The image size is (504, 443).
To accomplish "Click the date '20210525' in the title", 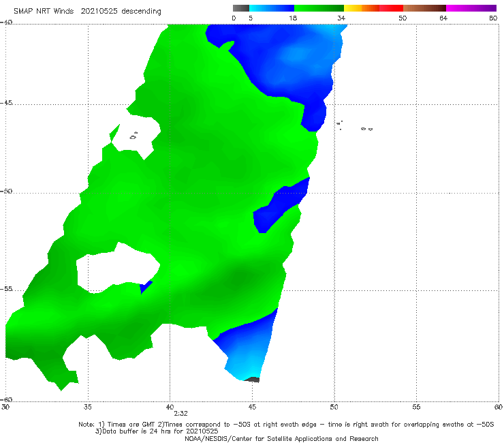I will [x=99, y=11].
